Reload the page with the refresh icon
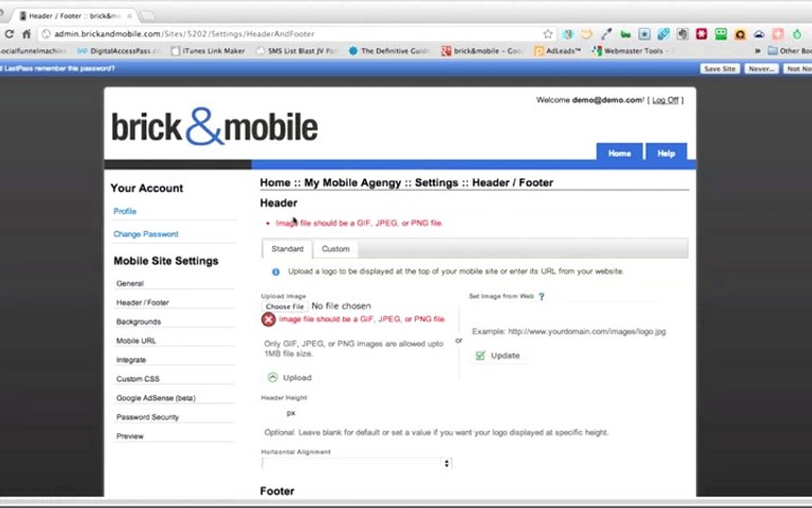This screenshot has height=508, width=812. coord(8,34)
